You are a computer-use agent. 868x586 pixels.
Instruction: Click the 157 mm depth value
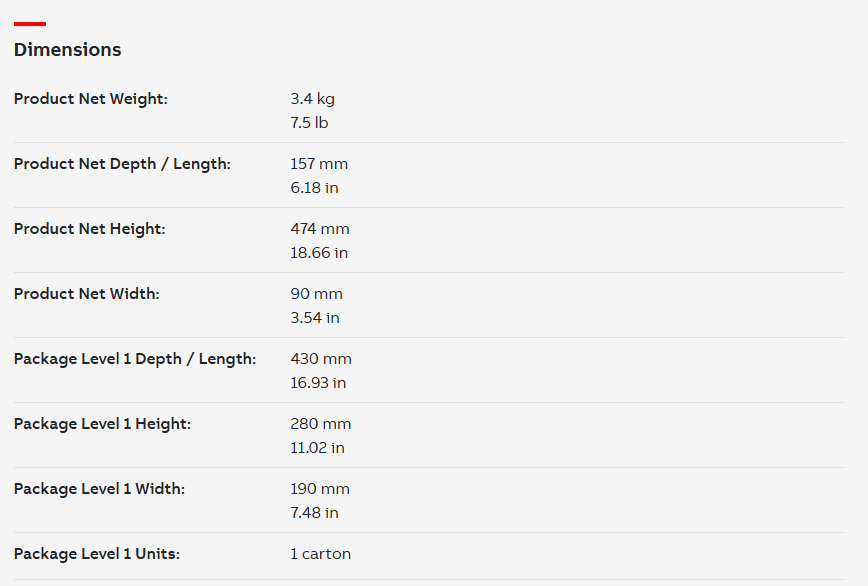tap(319, 164)
